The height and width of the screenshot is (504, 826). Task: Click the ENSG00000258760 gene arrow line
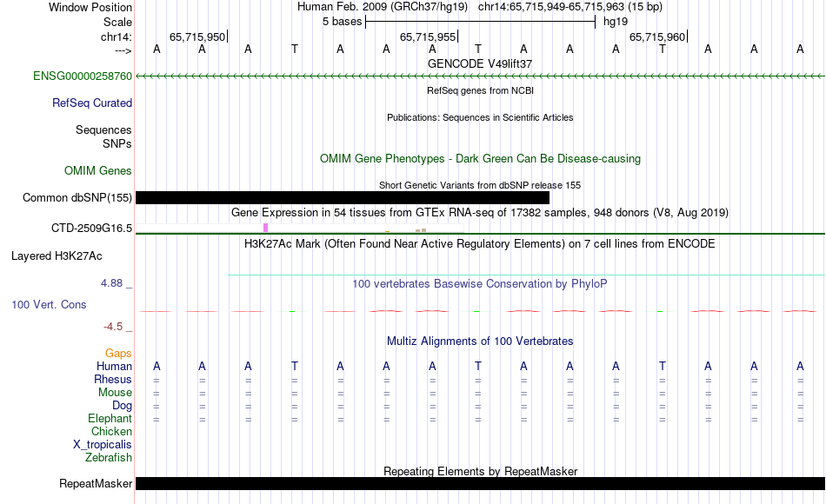click(x=480, y=76)
